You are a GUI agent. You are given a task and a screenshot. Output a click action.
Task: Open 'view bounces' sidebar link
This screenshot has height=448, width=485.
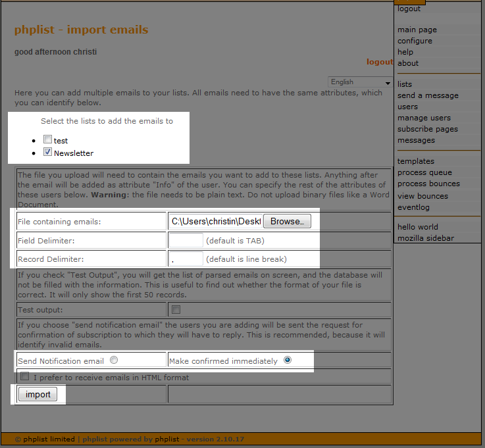422,196
